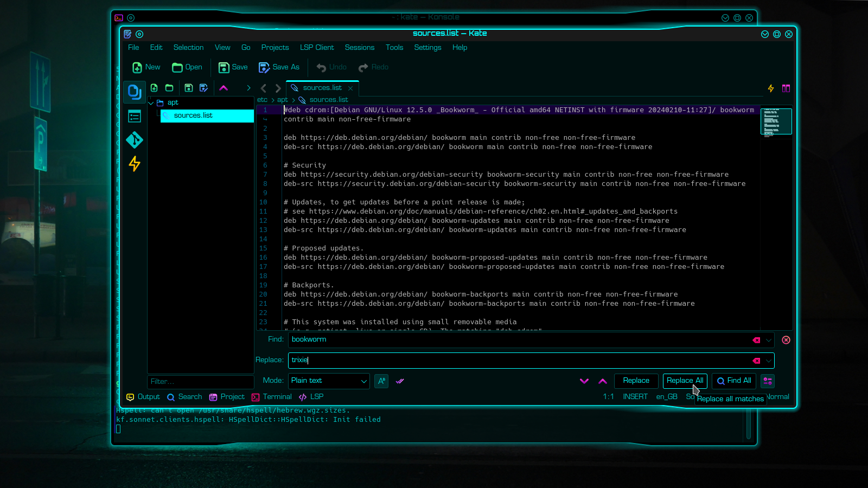Clear the Replace field text
Viewport: 868px width, 488px height.
(756, 361)
